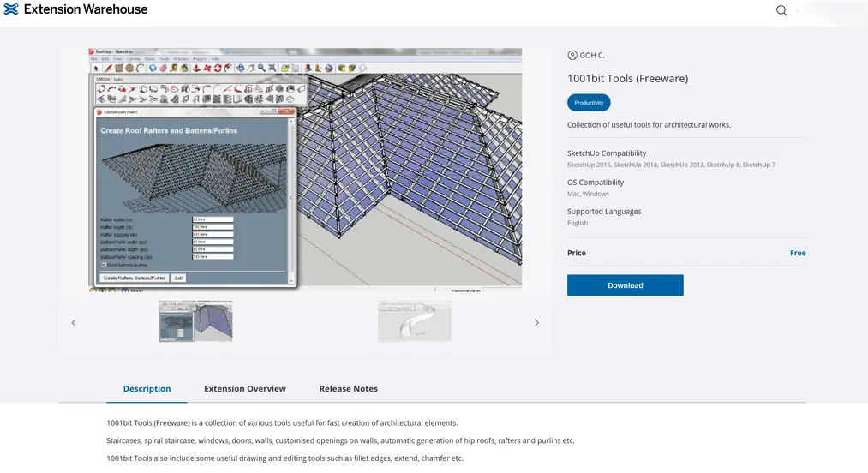Click the 'English' supported language value

(578, 223)
